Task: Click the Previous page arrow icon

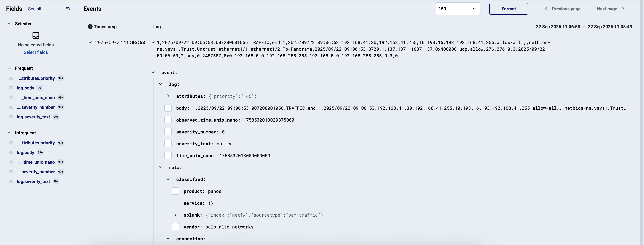Action: pyautogui.click(x=546, y=9)
